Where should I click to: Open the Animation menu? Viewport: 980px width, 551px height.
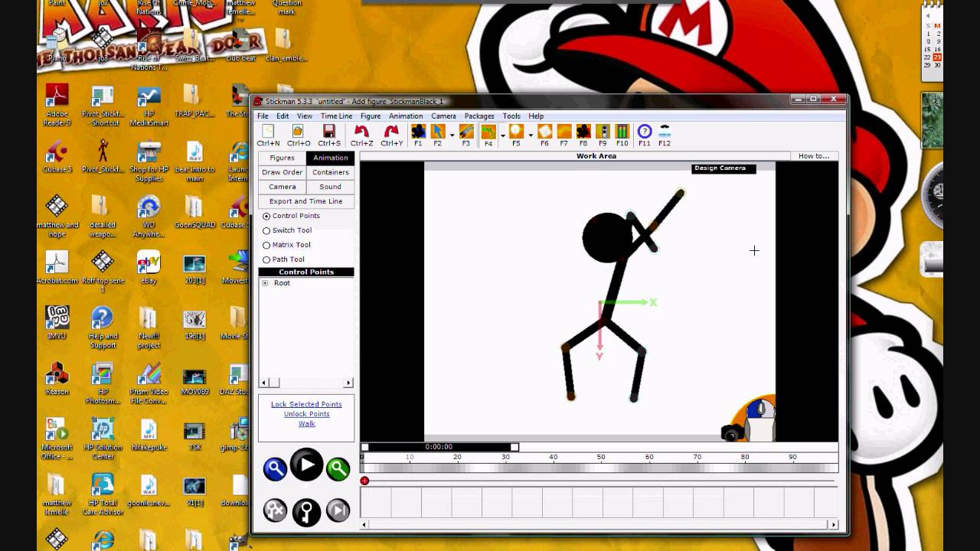tap(406, 116)
